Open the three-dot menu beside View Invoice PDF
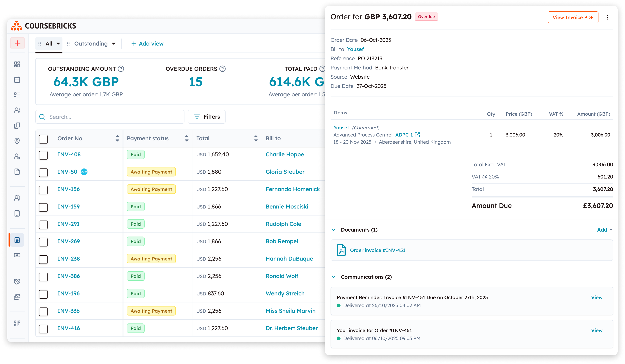Viewport: 625px width, 364px height. click(607, 17)
